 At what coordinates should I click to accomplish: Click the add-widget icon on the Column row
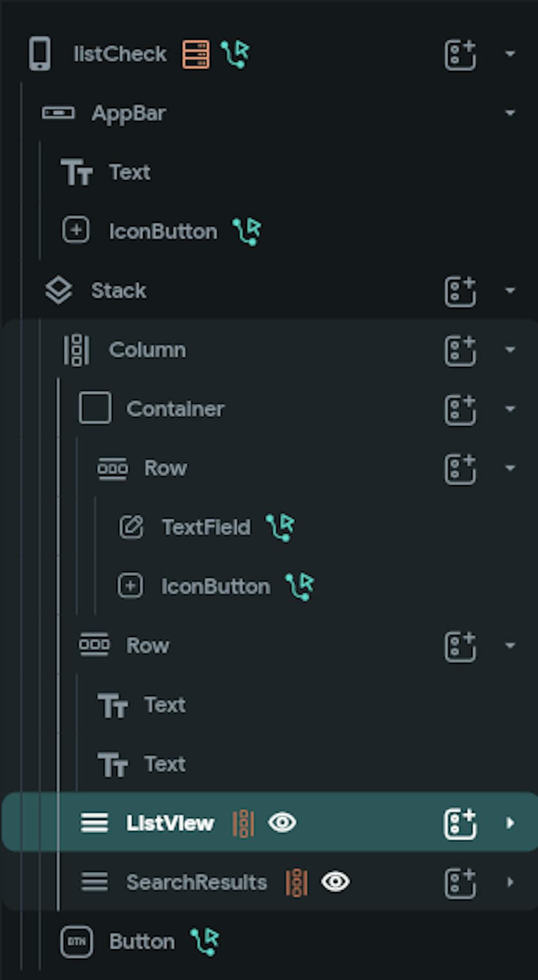[x=460, y=350]
